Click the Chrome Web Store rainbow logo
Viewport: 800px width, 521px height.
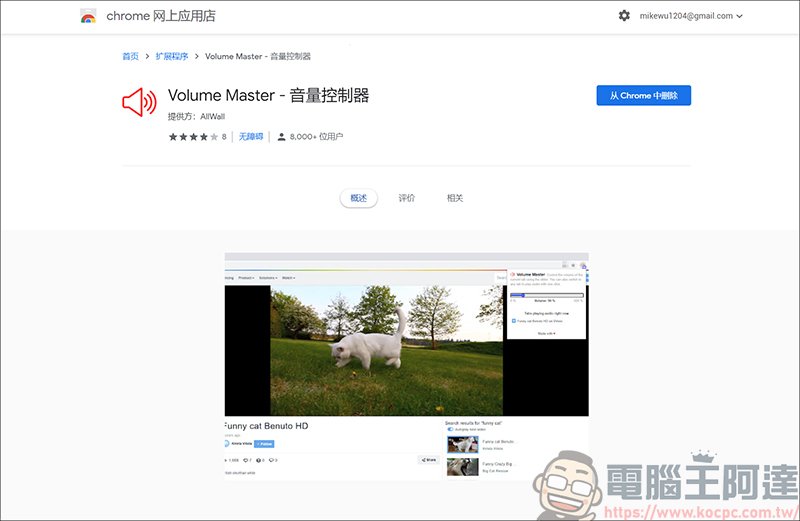click(x=89, y=16)
